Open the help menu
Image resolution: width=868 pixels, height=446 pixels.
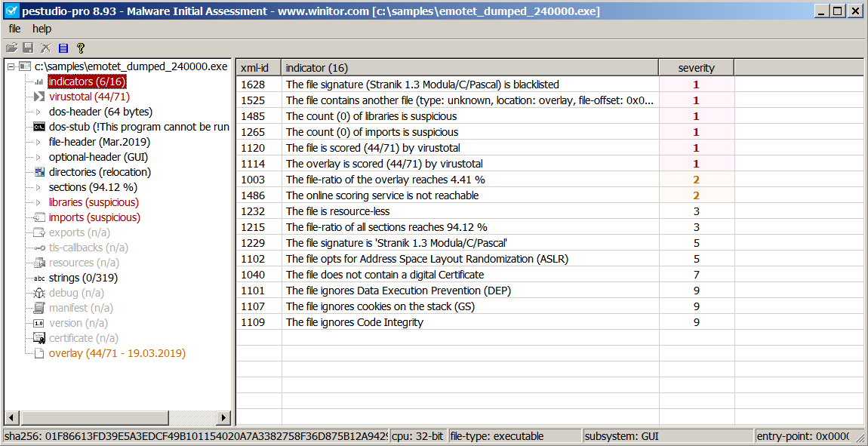coord(42,29)
